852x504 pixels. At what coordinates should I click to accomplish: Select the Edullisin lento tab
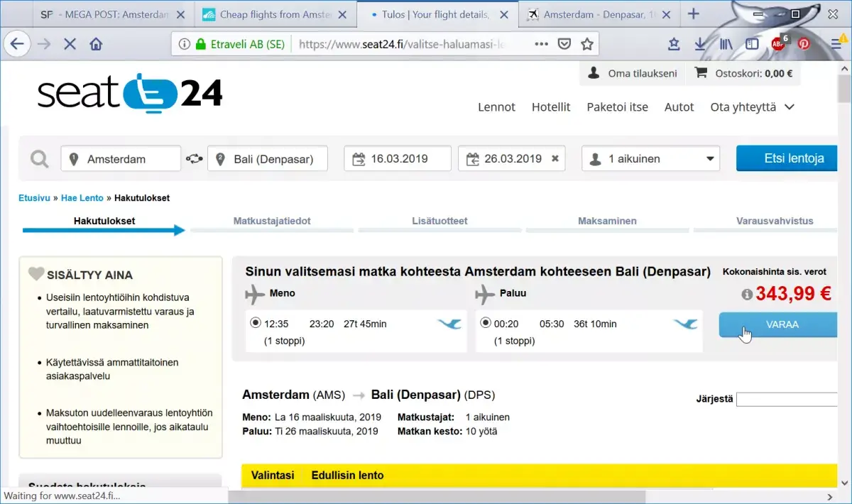click(347, 476)
